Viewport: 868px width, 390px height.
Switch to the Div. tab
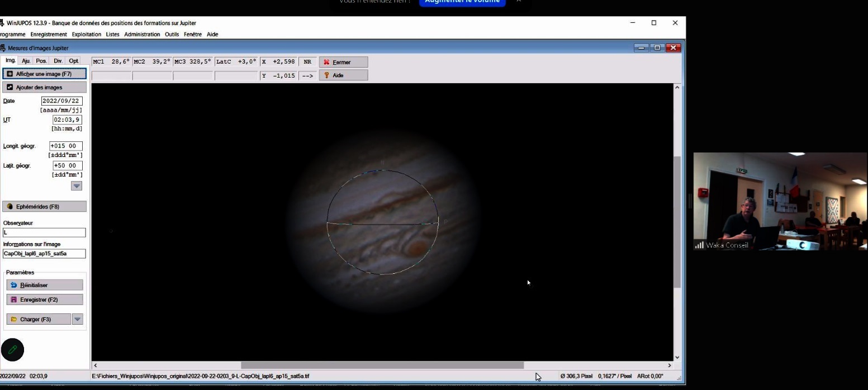tap(58, 61)
